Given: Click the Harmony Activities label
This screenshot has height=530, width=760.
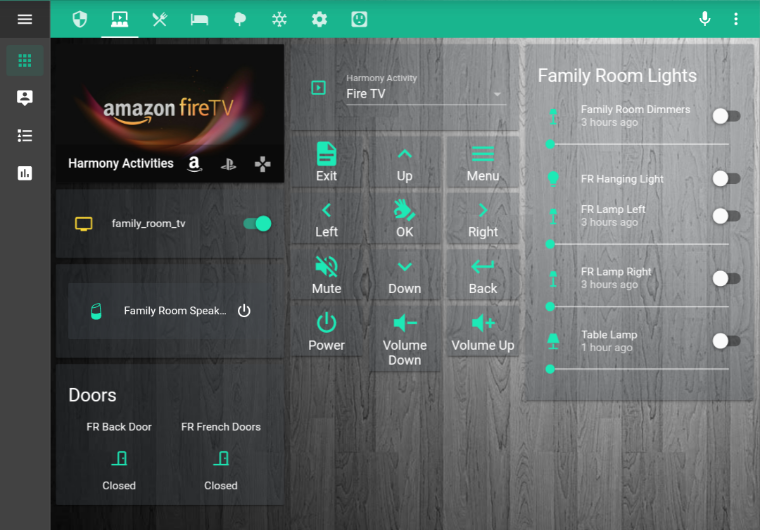Looking at the screenshot, I should 121,163.
